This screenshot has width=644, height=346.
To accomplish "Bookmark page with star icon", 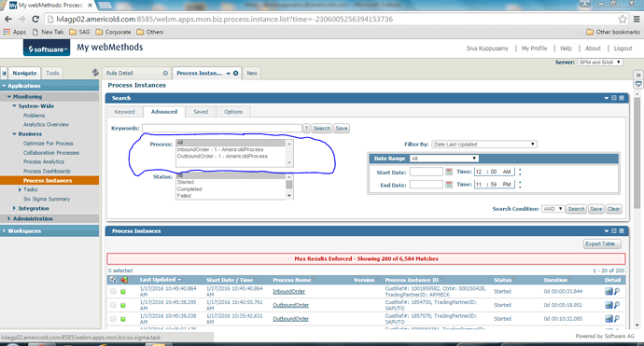I will pos(623,20).
